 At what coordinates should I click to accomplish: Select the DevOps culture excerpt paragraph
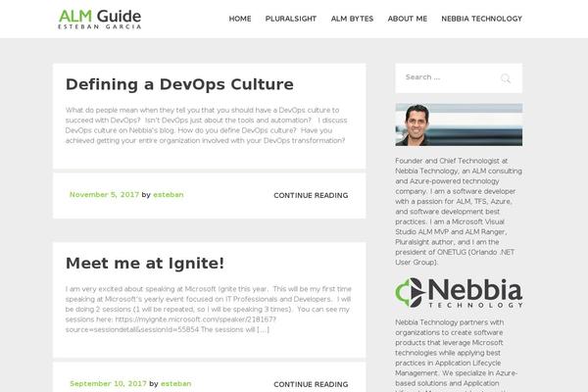206,125
